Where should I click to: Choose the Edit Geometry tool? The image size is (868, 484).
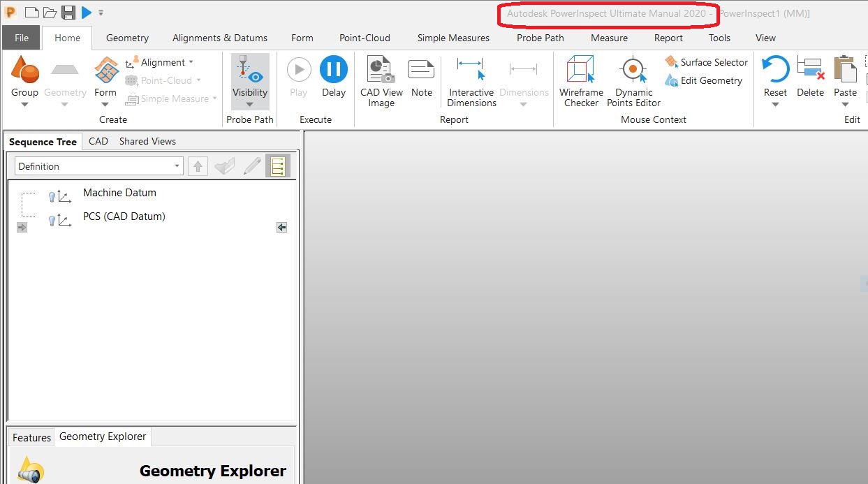[703, 80]
